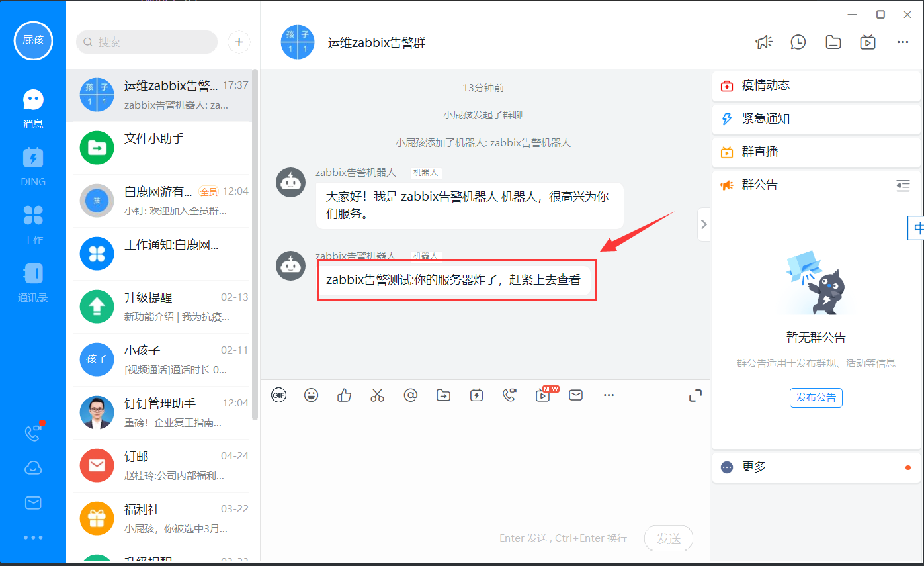Click the group title 运维zabbix告警群 in header
Screen dimensions: 924x566
tap(376, 43)
